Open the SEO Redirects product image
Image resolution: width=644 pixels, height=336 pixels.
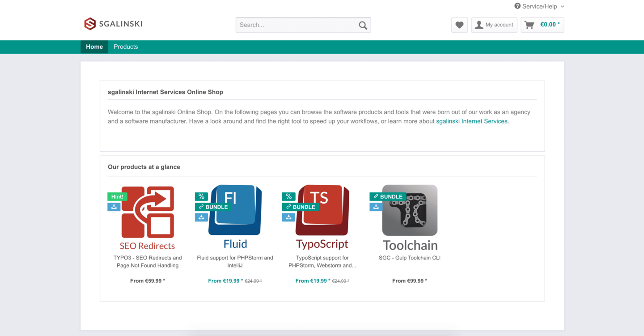(x=148, y=218)
